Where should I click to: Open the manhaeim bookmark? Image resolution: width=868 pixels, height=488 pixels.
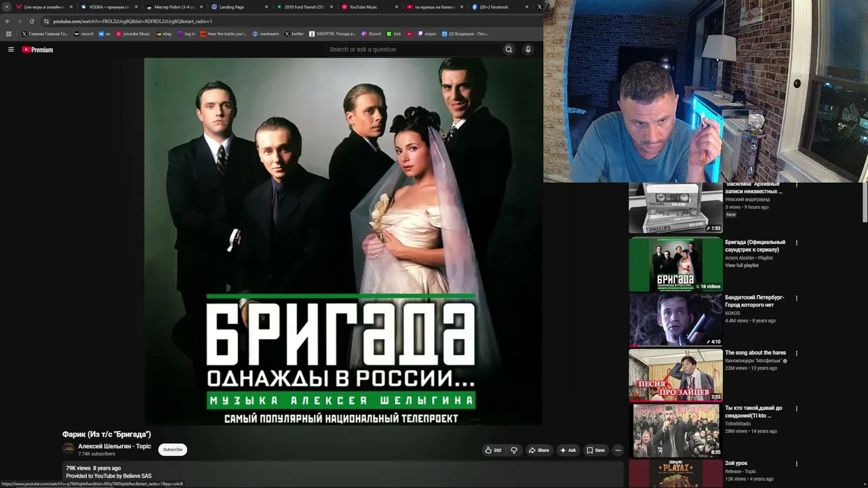pos(265,33)
